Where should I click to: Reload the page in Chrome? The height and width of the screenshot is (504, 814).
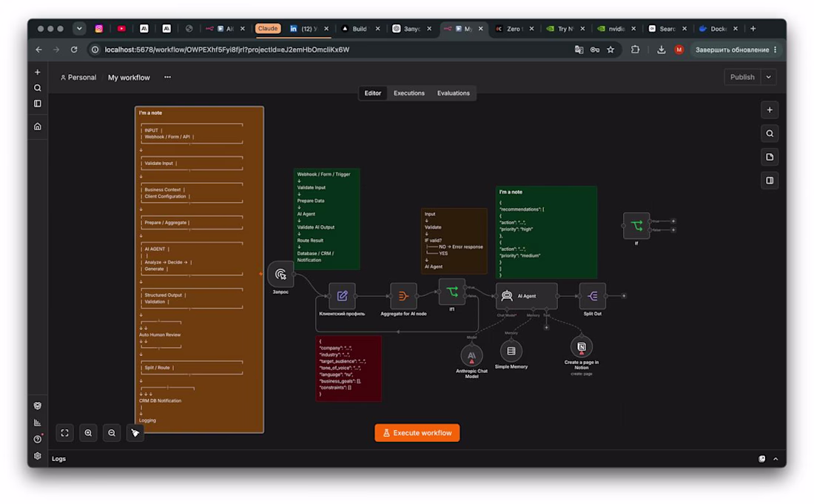point(74,50)
